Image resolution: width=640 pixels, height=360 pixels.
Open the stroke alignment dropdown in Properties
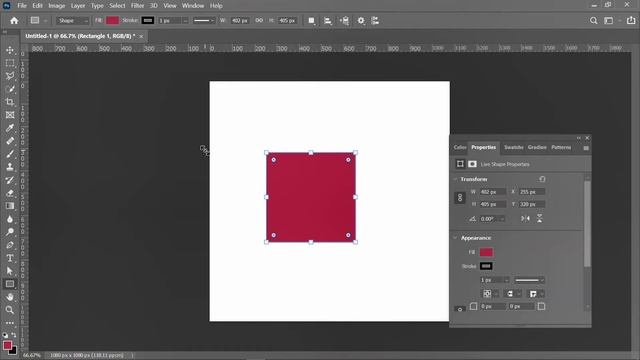[490, 294]
